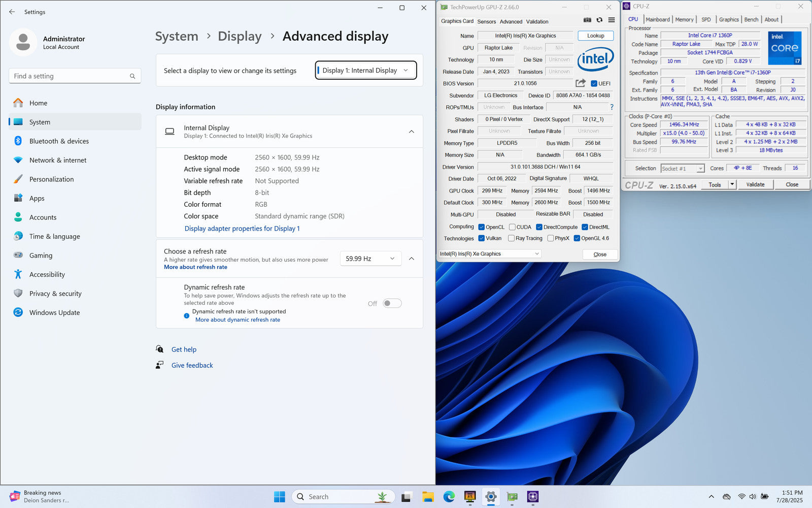Open Bluetooth & devices settings
This screenshot has width=812, height=508.
click(x=59, y=141)
